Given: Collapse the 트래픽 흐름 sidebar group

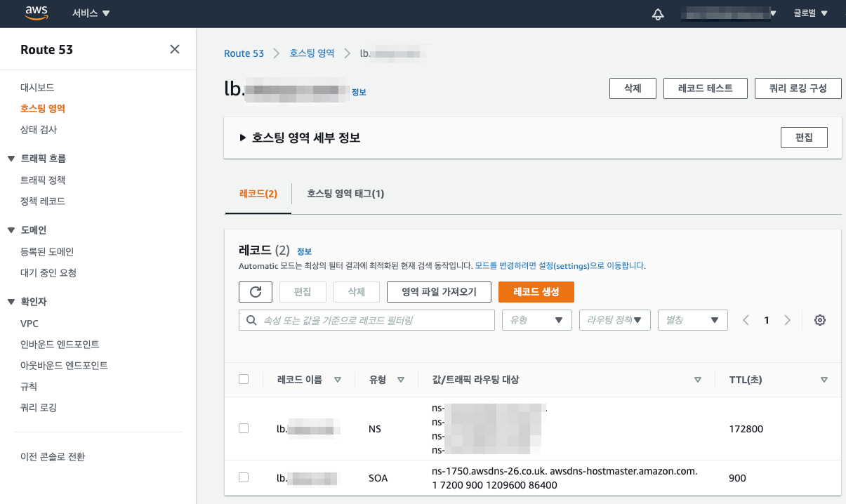Looking at the screenshot, I should [11, 159].
